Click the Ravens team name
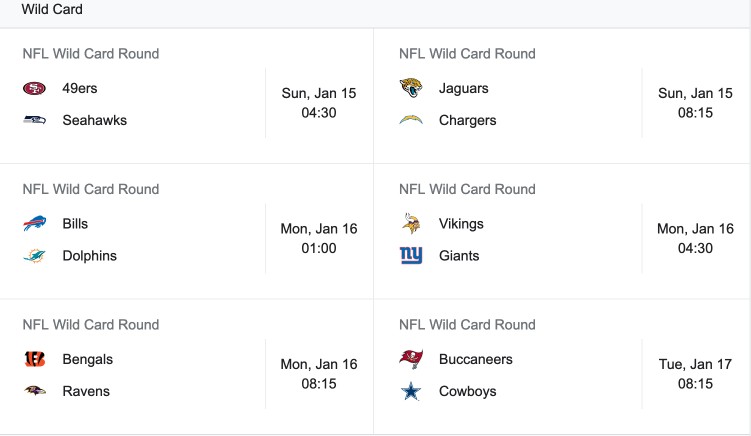This screenshot has height=436, width=751. (86, 391)
